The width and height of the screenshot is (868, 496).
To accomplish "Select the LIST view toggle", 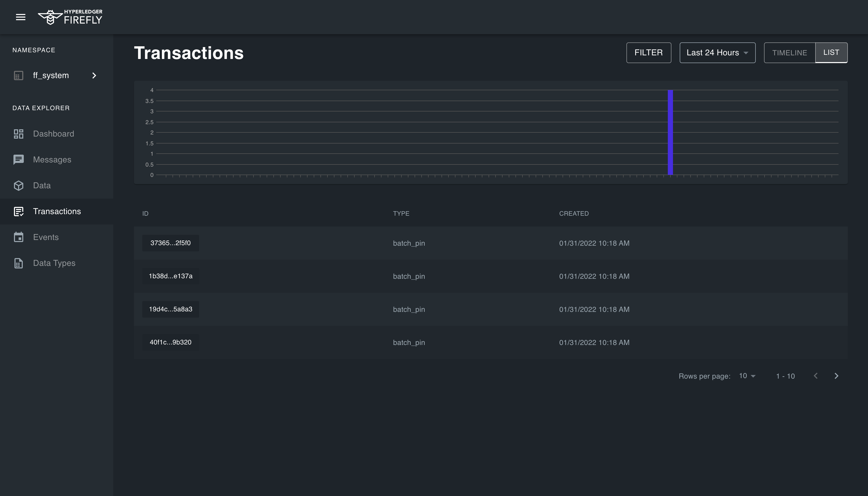I will [831, 52].
